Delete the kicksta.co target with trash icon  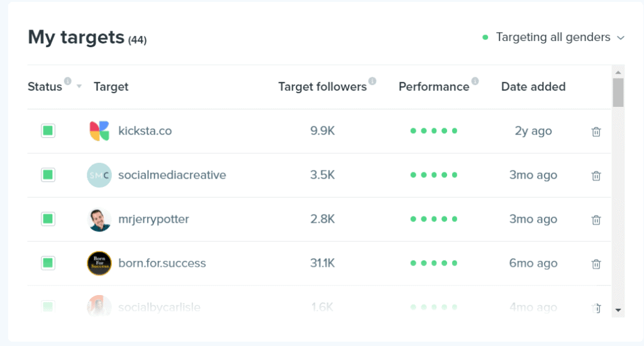coord(596,131)
